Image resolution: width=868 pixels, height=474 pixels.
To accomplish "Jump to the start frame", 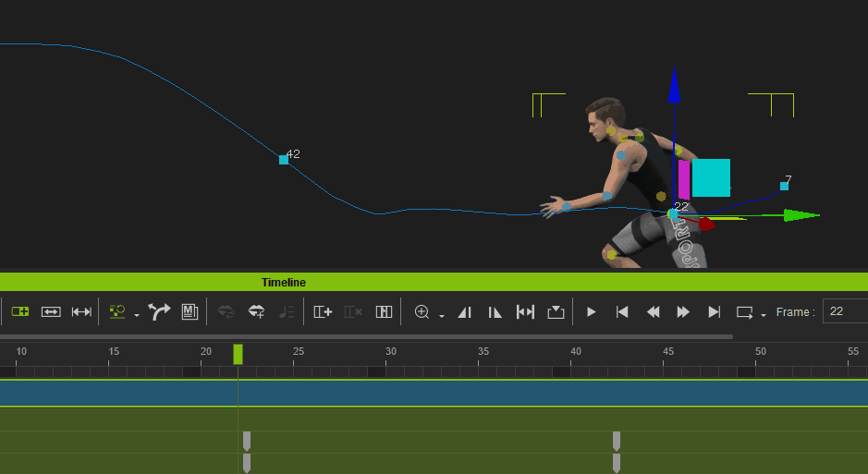I will (x=622, y=312).
